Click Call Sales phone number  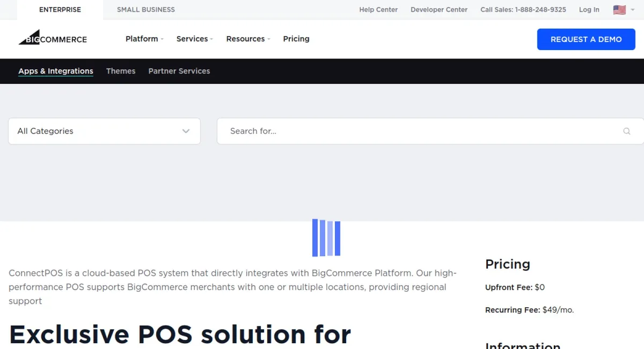click(523, 10)
